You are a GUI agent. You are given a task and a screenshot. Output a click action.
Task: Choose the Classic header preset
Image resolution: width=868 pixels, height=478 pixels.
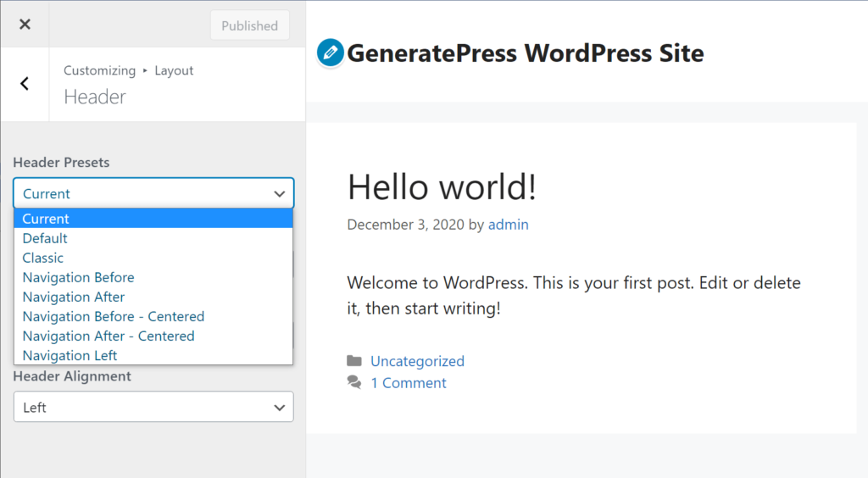(153, 258)
